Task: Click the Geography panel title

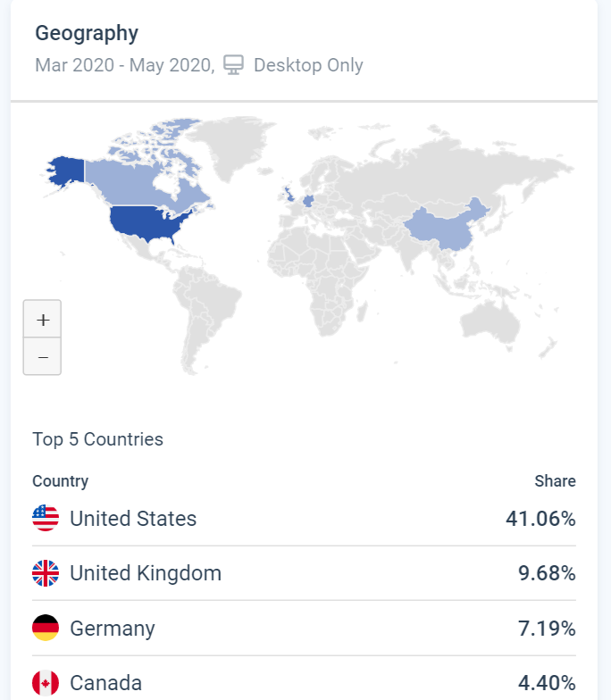Action: [x=87, y=34]
